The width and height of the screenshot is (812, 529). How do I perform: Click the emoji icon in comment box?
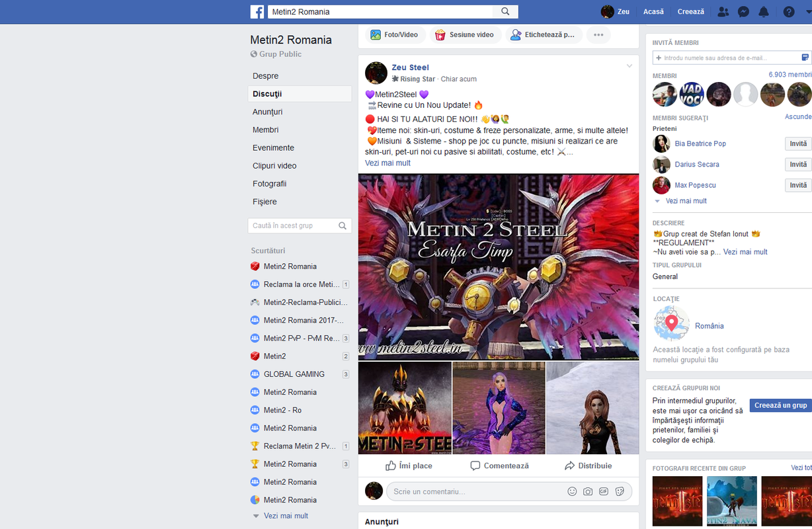coord(572,491)
